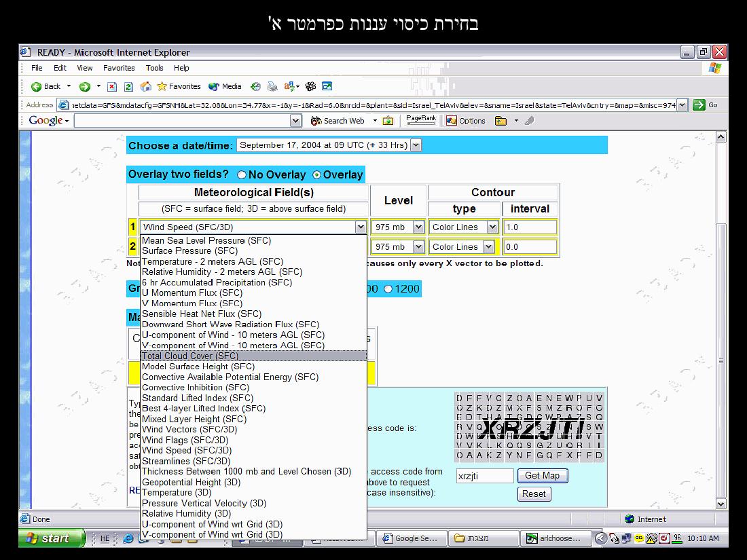This screenshot has width=747, height=560.
Task: Open the Edit menu
Action: tap(60, 68)
